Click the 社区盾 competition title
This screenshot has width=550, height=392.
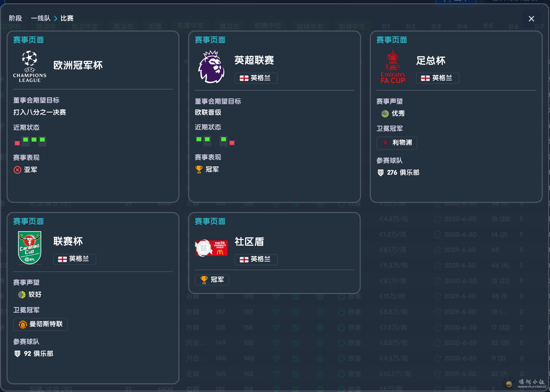pyautogui.click(x=249, y=242)
